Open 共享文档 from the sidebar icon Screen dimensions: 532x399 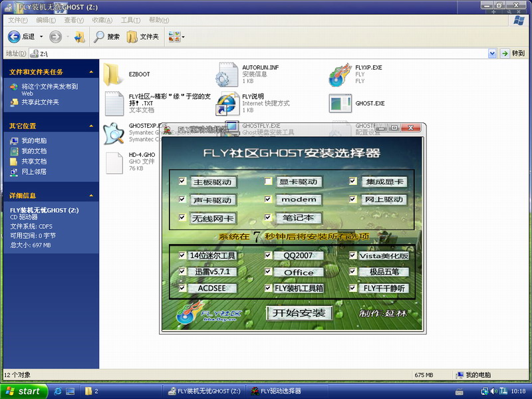(14, 162)
